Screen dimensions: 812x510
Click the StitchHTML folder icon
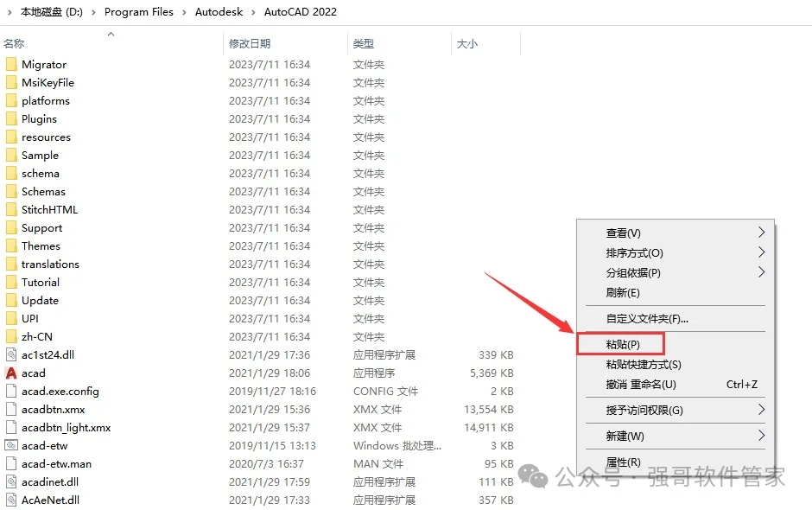[x=11, y=209]
